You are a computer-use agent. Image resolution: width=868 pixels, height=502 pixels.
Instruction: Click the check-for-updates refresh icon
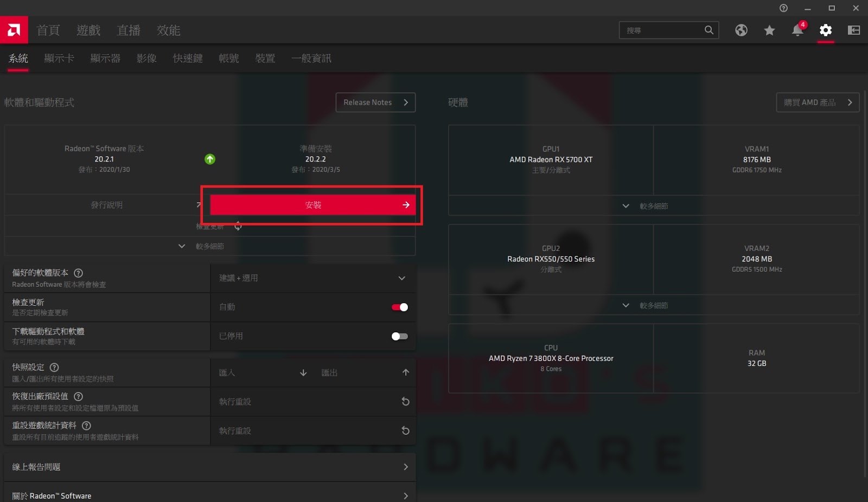click(238, 226)
